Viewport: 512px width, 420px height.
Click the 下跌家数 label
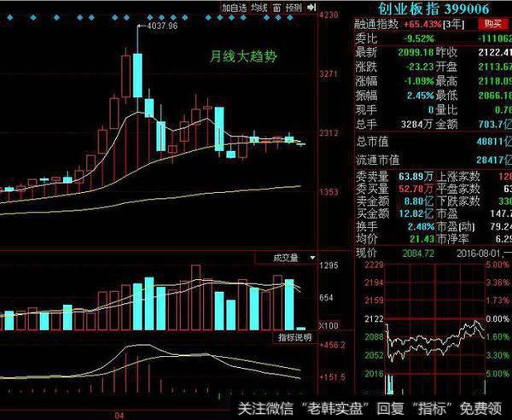(x=458, y=201)
